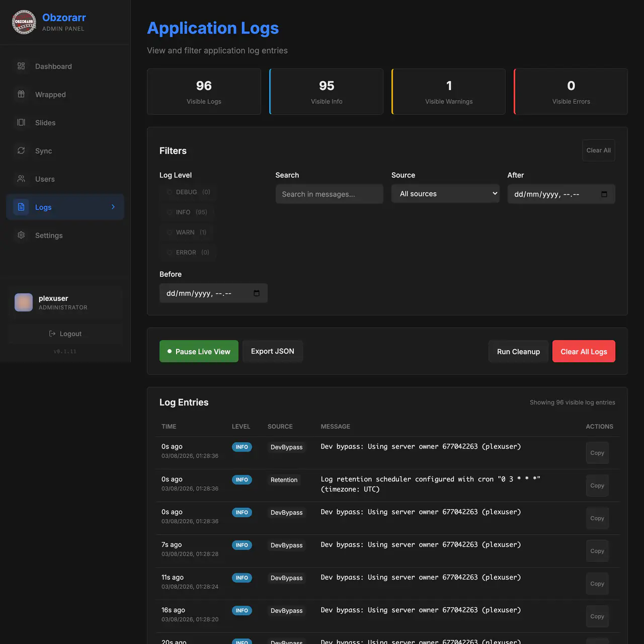The width and height of the screenshot is (644, 644).
Task: Click the Retention source tag
Action: (284, 480)
